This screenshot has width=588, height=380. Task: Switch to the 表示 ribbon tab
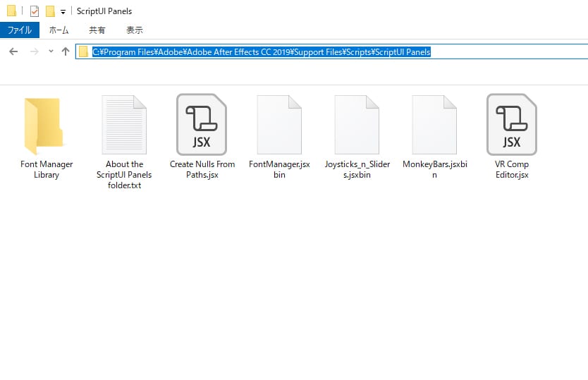[x=134, y=30]
